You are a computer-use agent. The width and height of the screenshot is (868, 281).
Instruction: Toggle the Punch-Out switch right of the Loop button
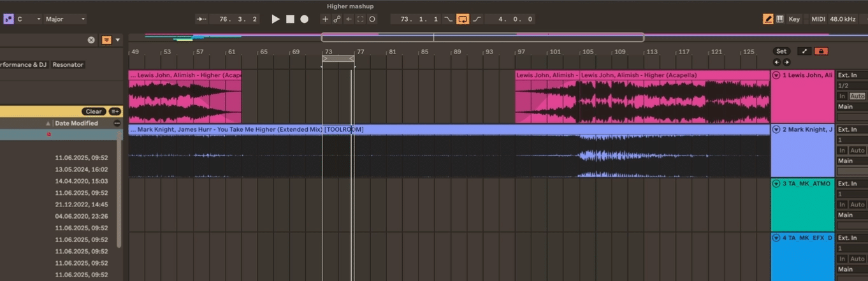(477, 19)
